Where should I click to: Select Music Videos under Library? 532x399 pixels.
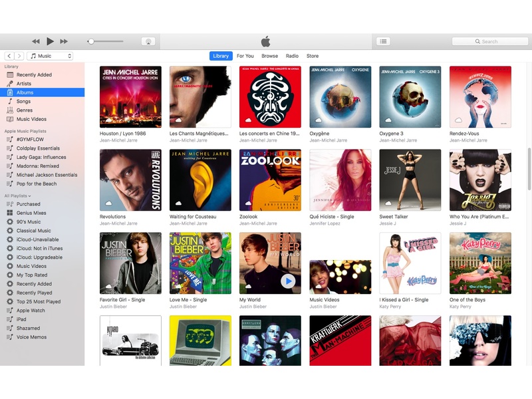click(42, 119)
